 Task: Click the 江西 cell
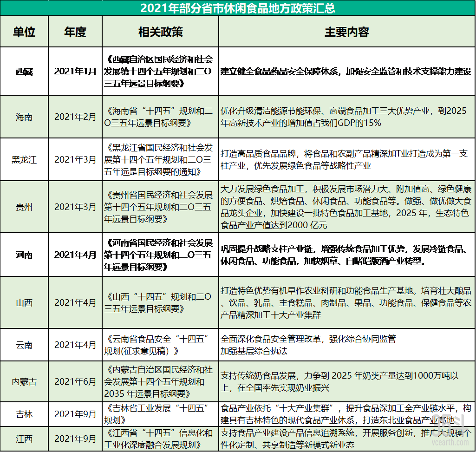click(x=24, y=439)
